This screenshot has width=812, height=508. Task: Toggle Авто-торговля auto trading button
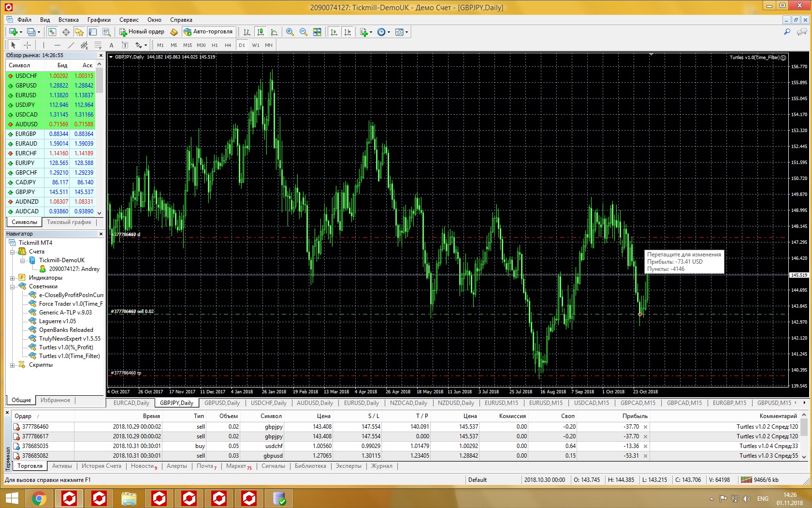tap(208, 32)
